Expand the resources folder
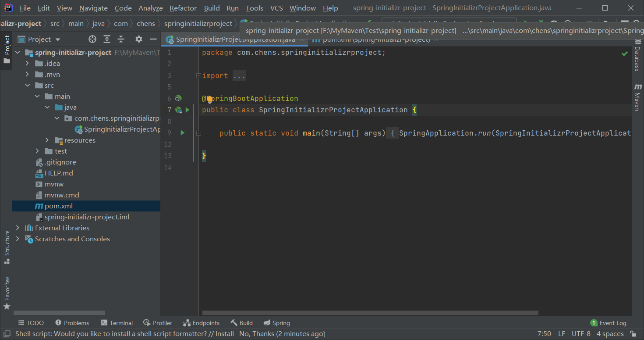The image size is (644, 340). pos(47,140)
